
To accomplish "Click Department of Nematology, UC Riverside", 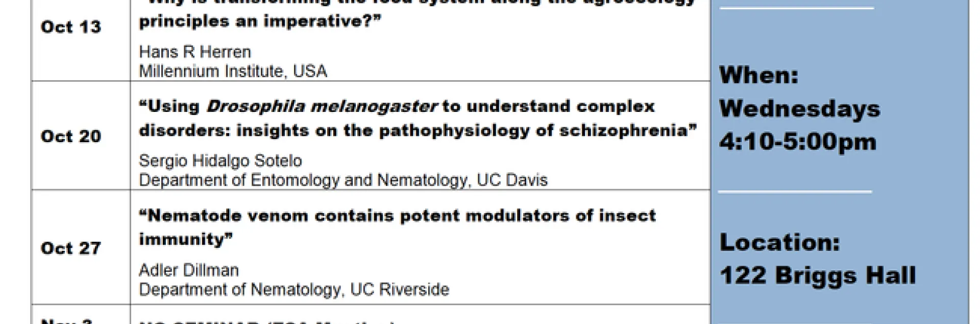I will pos(294,290).
